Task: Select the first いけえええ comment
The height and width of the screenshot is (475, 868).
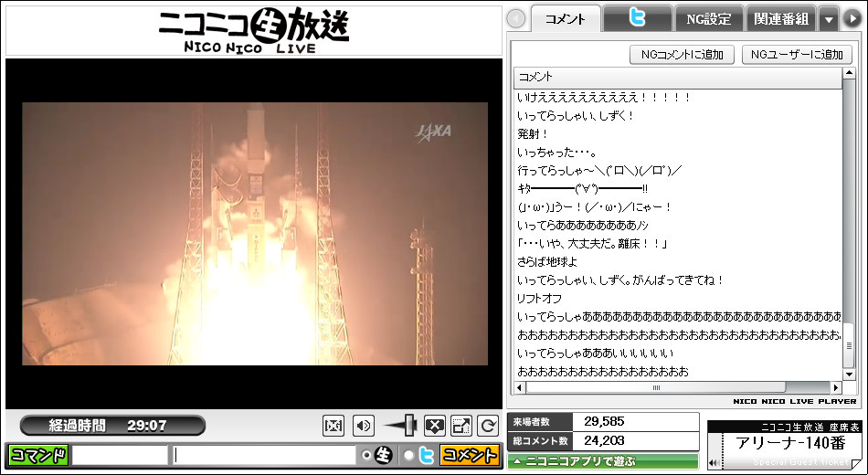Action: 604,98
